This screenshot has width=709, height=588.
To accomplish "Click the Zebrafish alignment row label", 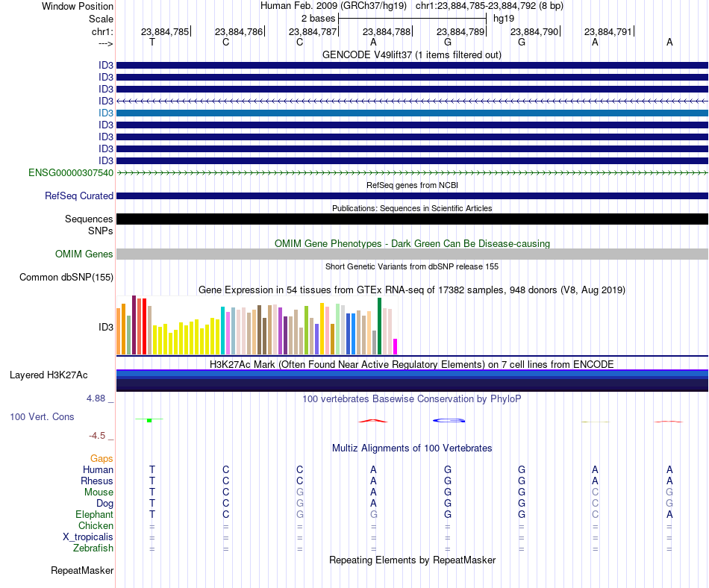I will 93,548.
